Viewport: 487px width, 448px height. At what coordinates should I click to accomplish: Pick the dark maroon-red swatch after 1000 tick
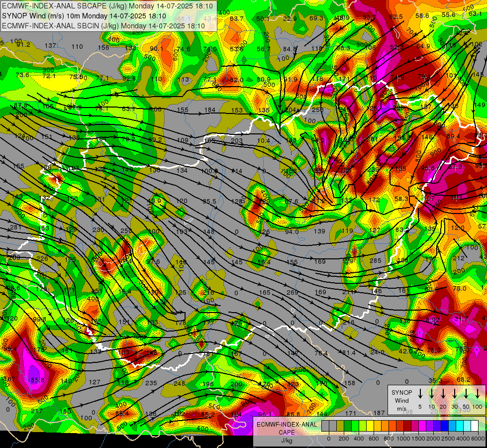[x=407, y=426]
